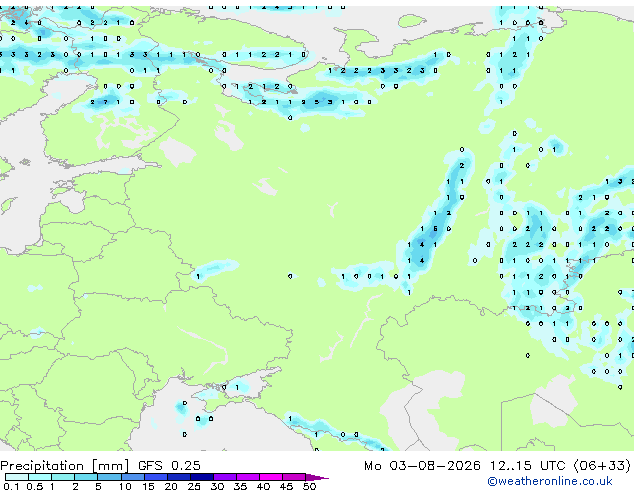Select the 20–25 mm legend swatch
Screen dimensions: 634x490
(x=179, y=477)
